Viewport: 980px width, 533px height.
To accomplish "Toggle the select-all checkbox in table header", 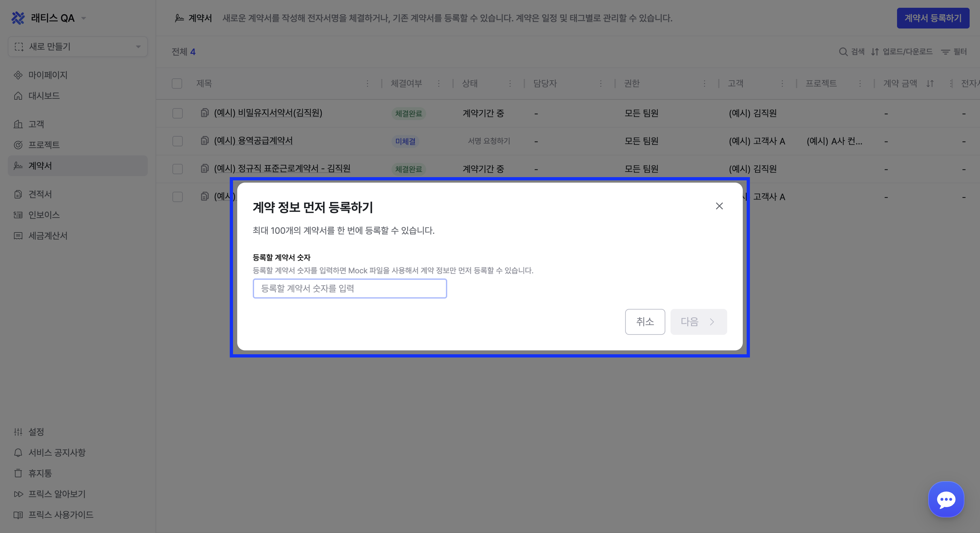I will (x=177, y=83).
